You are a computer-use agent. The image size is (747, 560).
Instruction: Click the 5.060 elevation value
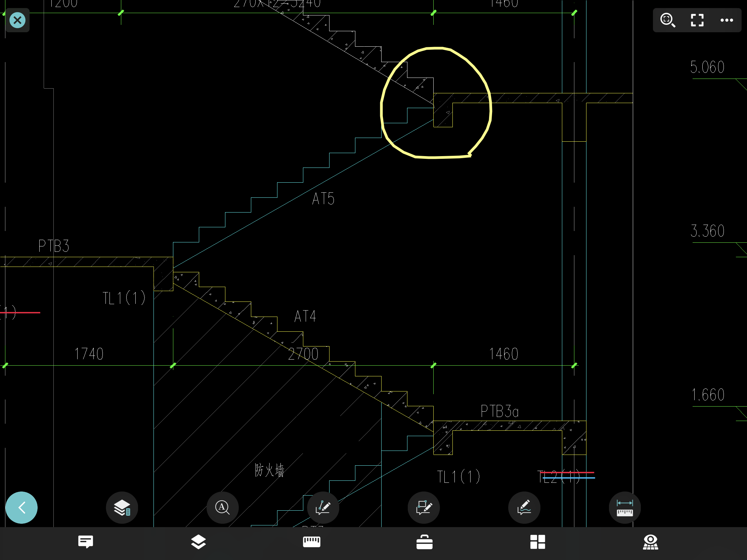coord(707,67)
